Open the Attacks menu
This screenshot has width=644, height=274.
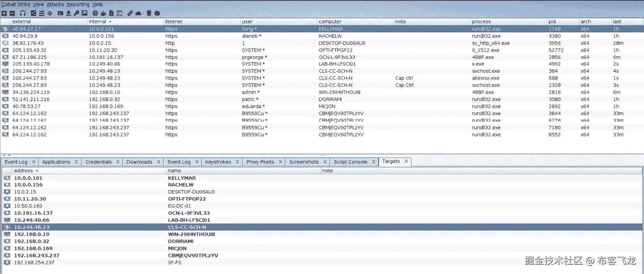tap(55, 4)
